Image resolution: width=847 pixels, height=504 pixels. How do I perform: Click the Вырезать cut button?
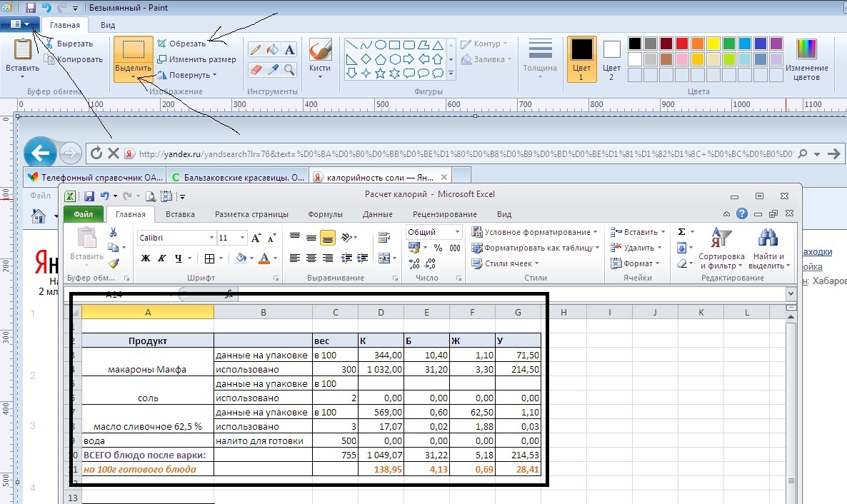pos(69,44)
